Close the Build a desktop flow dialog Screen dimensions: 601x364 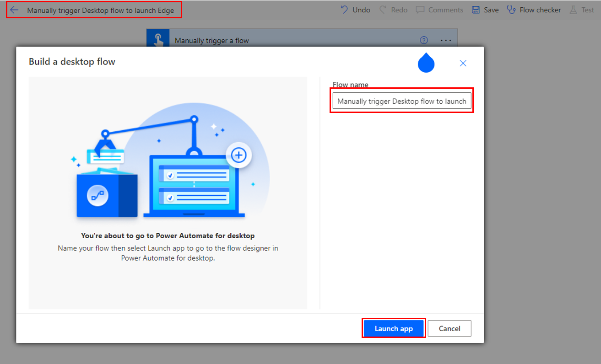click(x=462, y=64)
